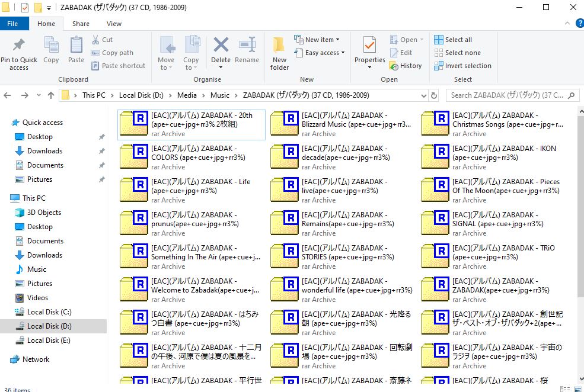
Task: Open the New item dropdown
Action: tap(317, 40)
